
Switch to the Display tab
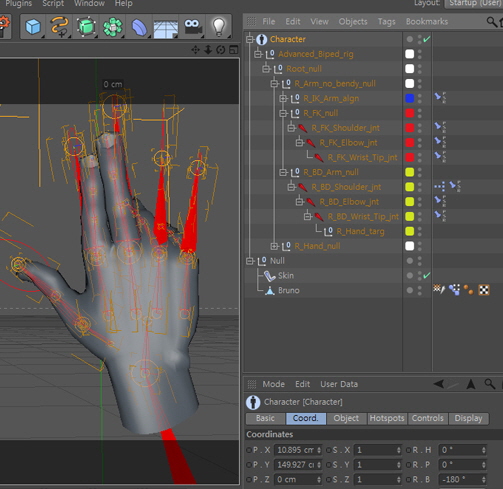468,418
